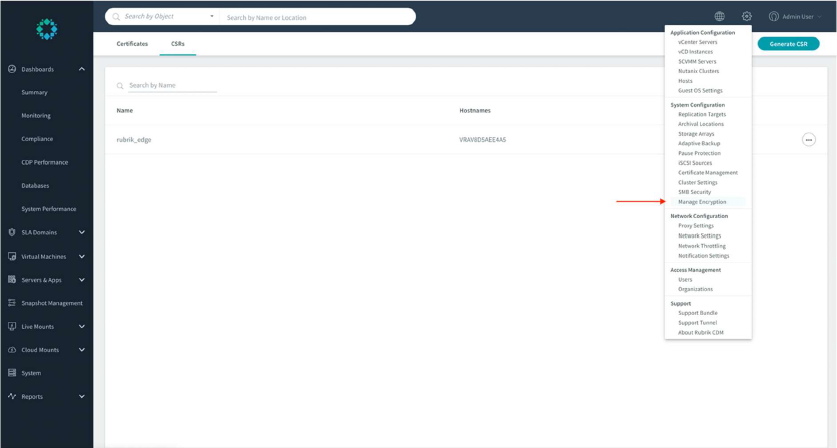Open Cluster Settings menu entry

pyautogui.click(x=698, y=183)
